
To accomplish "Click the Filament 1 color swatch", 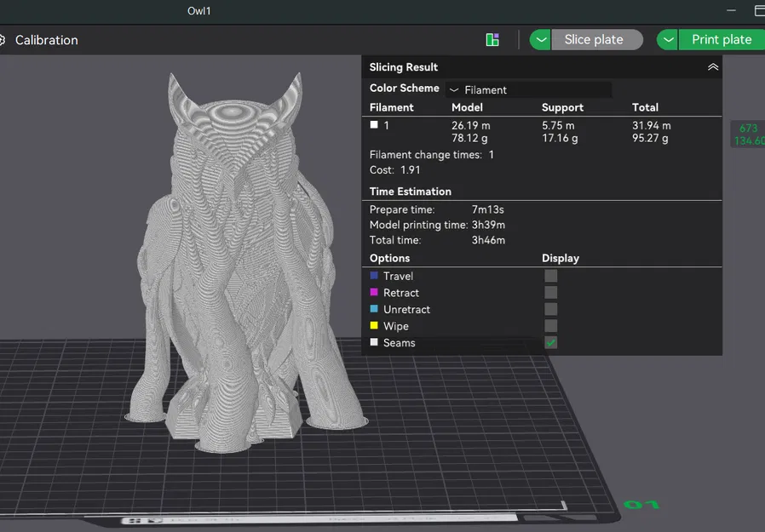I will [x=373, y=123].
